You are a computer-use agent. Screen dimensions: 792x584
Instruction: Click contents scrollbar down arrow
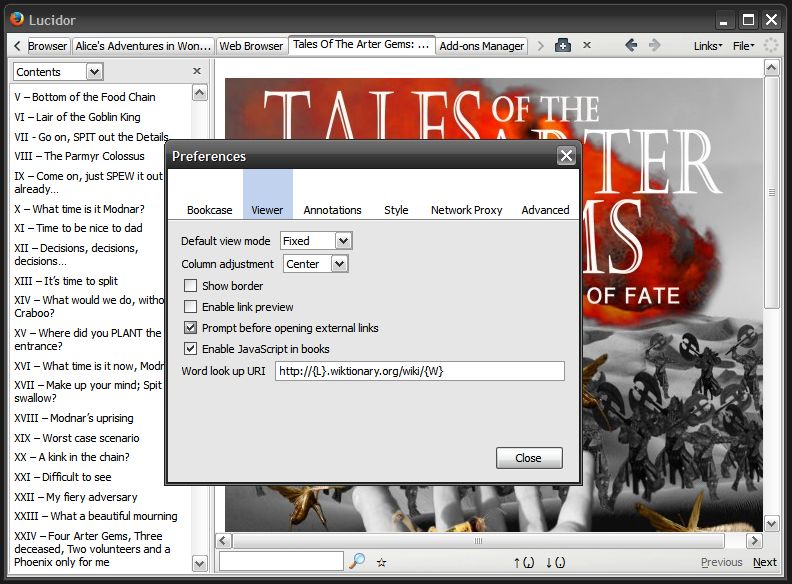pos(200,563)
